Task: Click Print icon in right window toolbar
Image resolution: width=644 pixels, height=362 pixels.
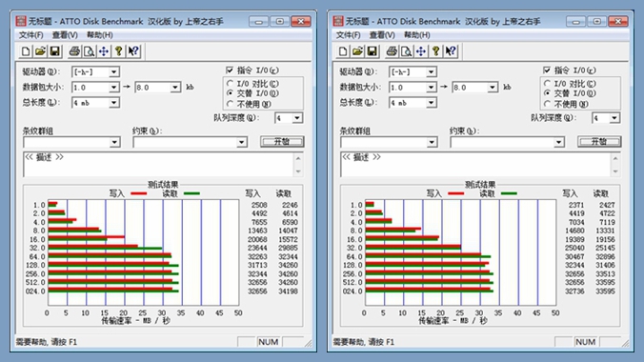Action: (x=392, y=51)
